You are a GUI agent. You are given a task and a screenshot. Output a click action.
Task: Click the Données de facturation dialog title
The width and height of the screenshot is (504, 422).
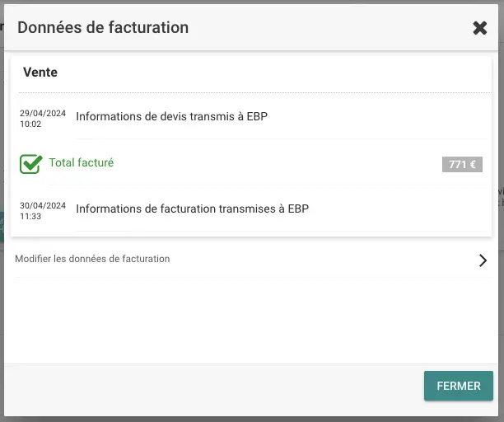(x=103, y=27)
